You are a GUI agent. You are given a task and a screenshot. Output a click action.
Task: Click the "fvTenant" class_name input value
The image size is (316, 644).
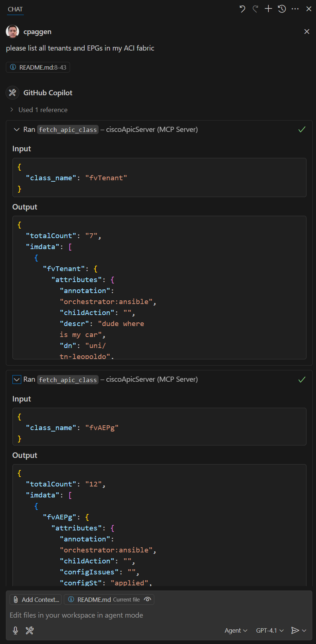click(106, 178)
